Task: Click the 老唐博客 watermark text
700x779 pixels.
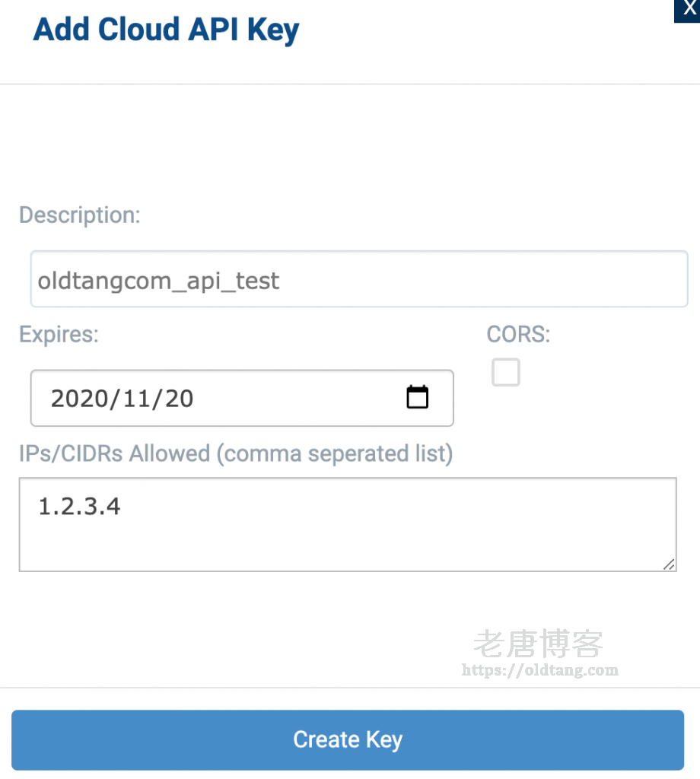Action: coord(538,644)
